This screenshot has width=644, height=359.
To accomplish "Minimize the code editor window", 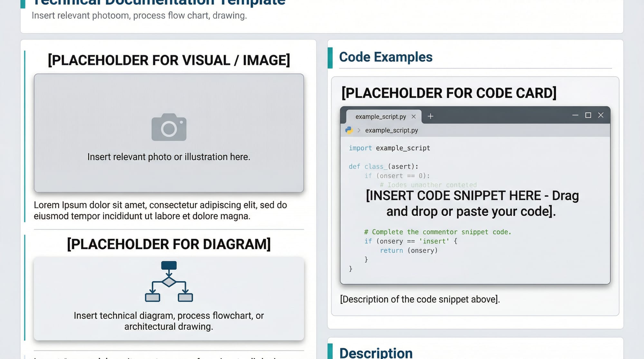I will coord(575,115).
